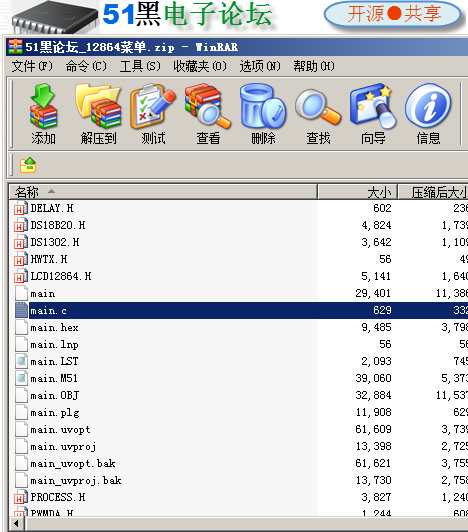Image resolution: width=468 pixels, height=532 pixels.
Task: Click the 13,730 size value
Action: click(373, 480)
